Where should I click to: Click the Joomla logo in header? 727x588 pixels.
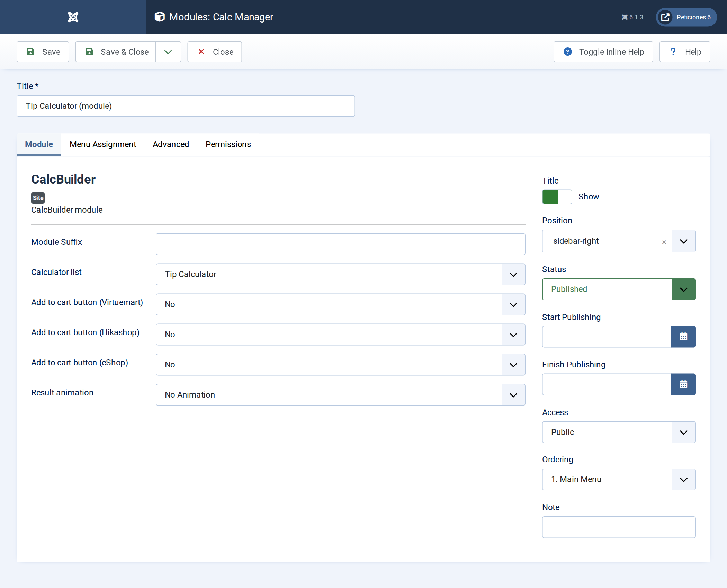click(x=73, y=17)
